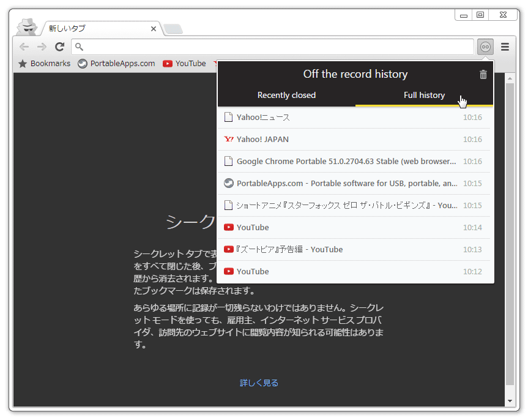
Task: Open a new tab with the new-tab button
Action: coord(173,29)
